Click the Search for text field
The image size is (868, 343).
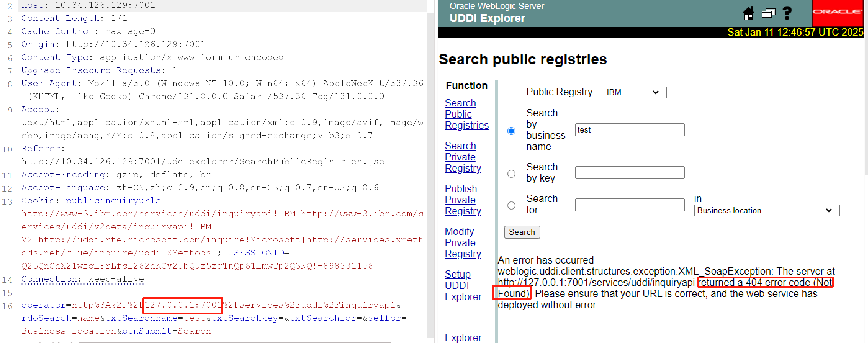(x=629, y=205)
